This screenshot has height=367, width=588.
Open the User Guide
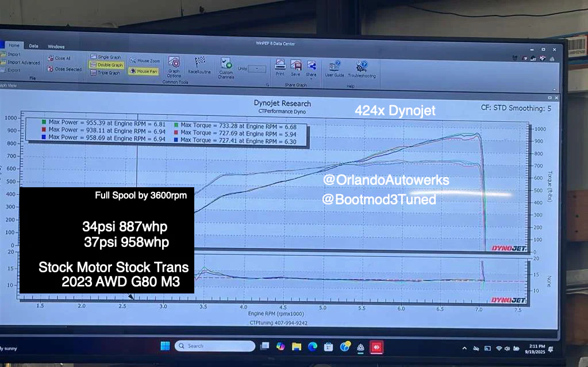pyautogui.click(x=335, y=69)
